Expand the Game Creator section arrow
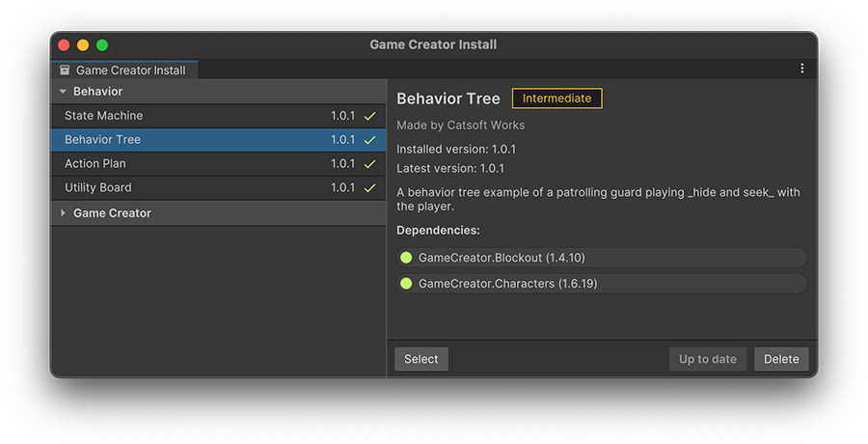This screenshot has width=868, height=444. point(63,213)
